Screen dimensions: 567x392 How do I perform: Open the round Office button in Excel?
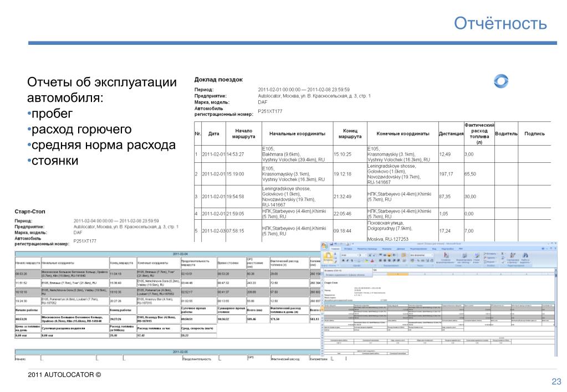click(325, 246)
